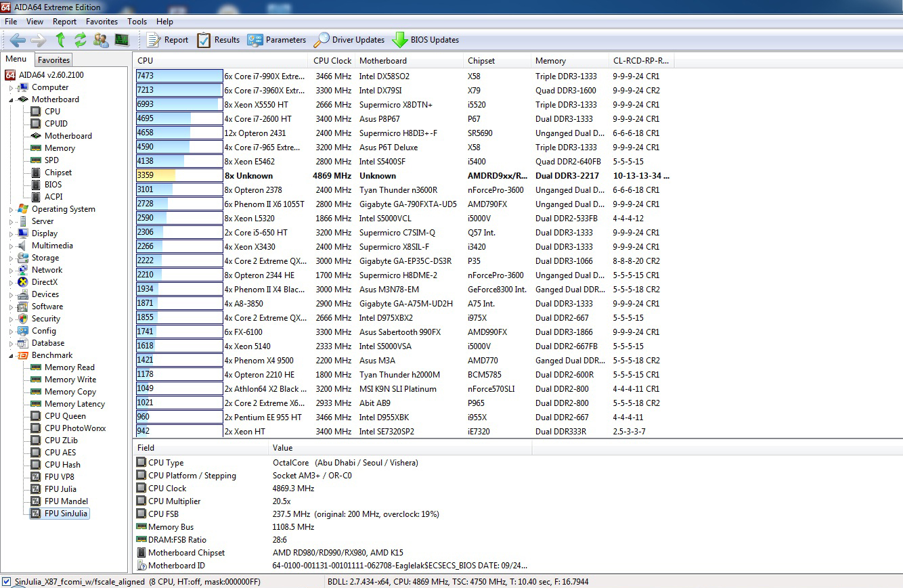Screen dimensions: 903x588
Task: Expand the Display tree node
Action: click(11, 234)
